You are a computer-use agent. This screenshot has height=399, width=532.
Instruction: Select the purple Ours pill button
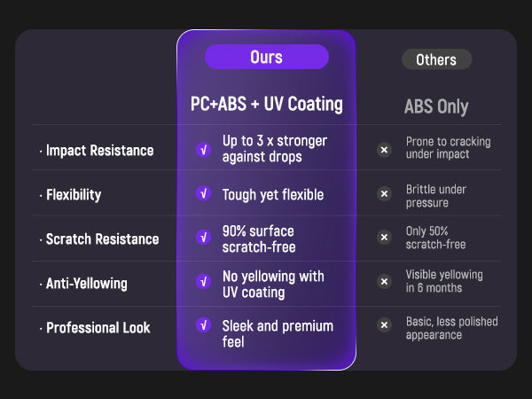click(266, 58)
